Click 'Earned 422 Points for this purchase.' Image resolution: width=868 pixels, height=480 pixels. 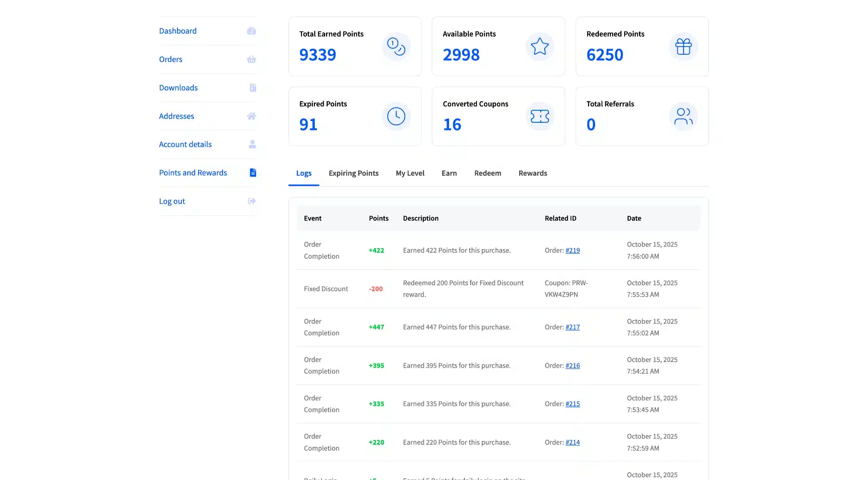(x=457, y=251)
